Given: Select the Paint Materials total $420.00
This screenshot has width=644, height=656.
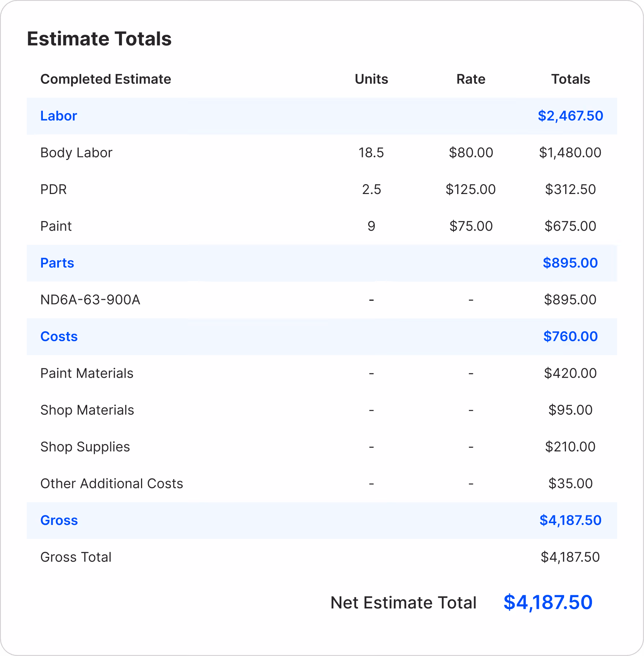Looking at the screenshot, I should [570, 373].
